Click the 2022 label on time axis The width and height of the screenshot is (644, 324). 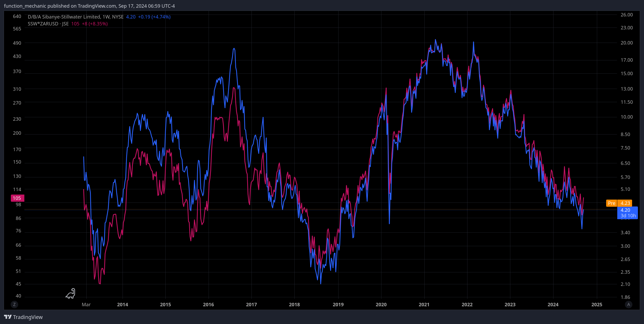[467, 304]
